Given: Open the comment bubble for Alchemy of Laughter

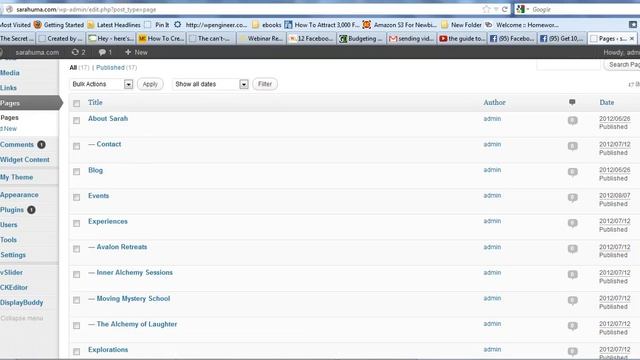Looking at the screenshot, I should point(573,326).
